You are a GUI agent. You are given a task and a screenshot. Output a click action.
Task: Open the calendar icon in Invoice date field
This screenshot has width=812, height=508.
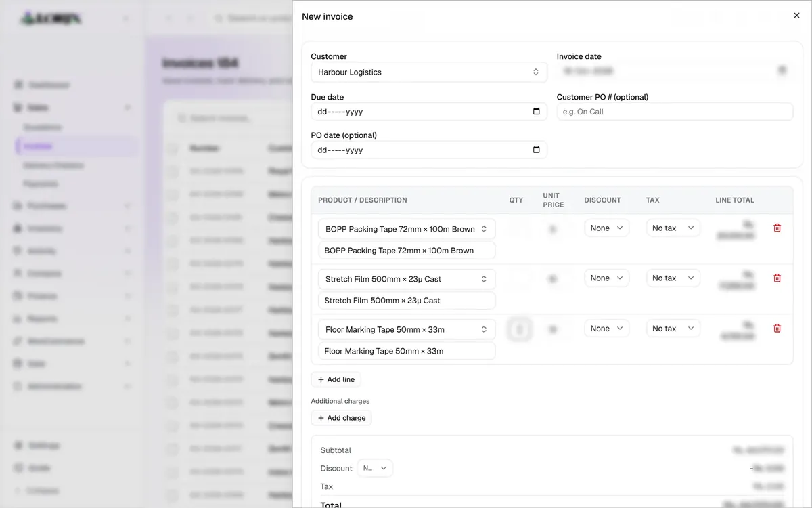click(x=782, y=70)
